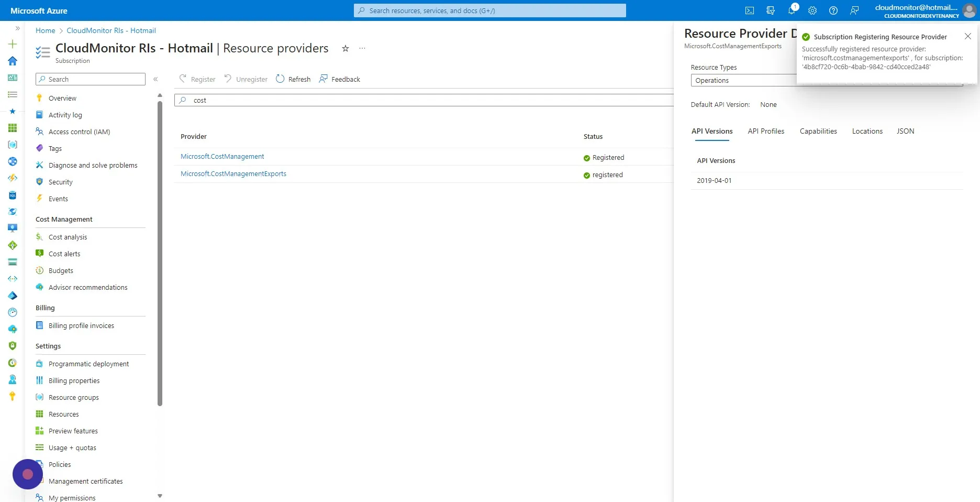Image resolution: width=980 pixels, height=502 pixels.
Task: Click the purple floating assistant button
Action: click(x=28, y=474)
